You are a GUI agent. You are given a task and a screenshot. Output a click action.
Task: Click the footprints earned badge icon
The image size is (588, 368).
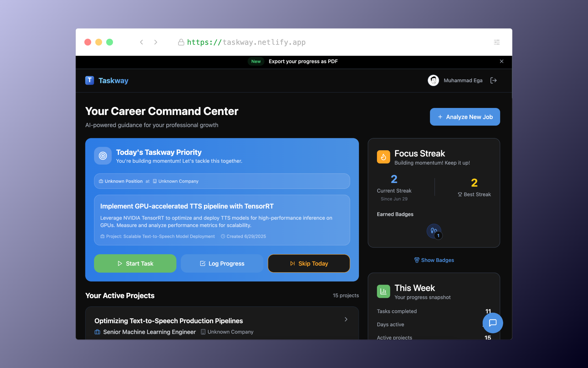[434, 231]
